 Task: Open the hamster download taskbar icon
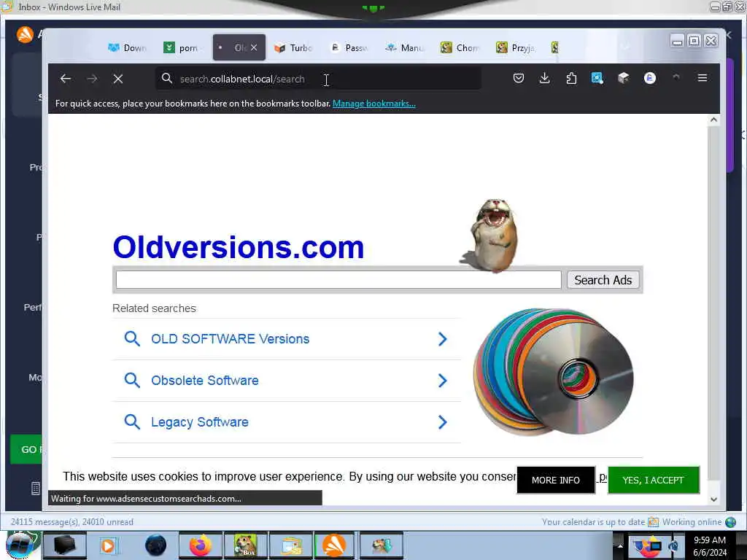[x=381, y=545]
